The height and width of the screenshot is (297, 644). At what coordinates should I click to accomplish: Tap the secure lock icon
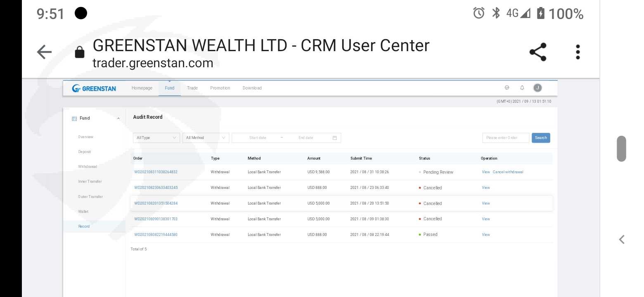(79, 52)
